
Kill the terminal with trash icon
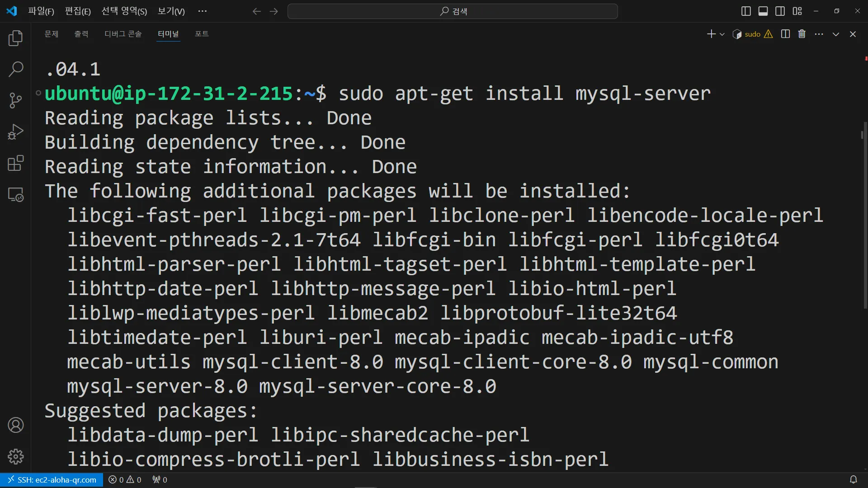(802, 34)
